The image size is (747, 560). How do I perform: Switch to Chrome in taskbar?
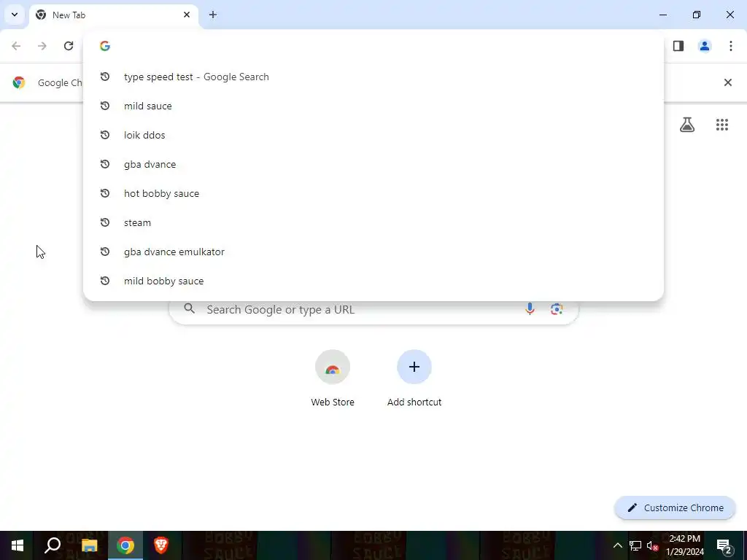pyautogui.click(x=125, y=545)
